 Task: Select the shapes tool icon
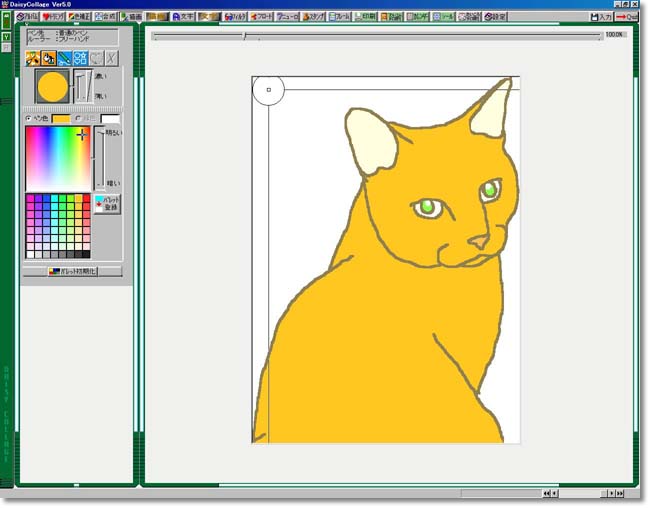(x=80, y=59)
